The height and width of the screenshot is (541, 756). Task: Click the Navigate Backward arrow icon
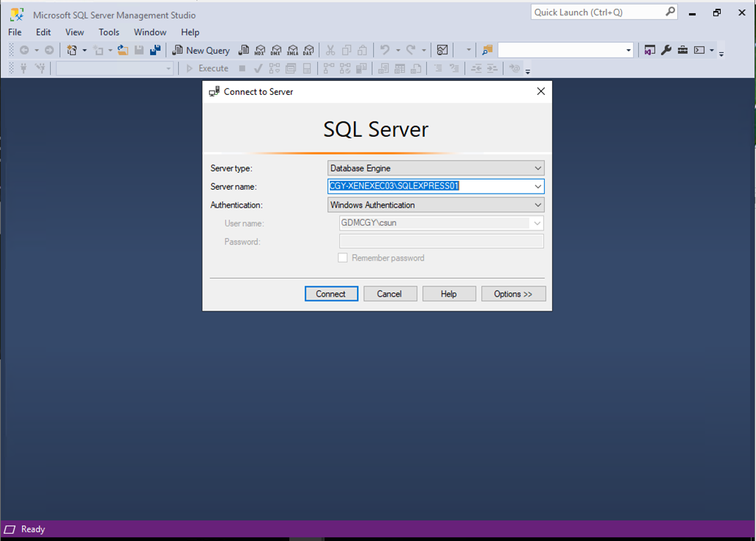(24, 50)
